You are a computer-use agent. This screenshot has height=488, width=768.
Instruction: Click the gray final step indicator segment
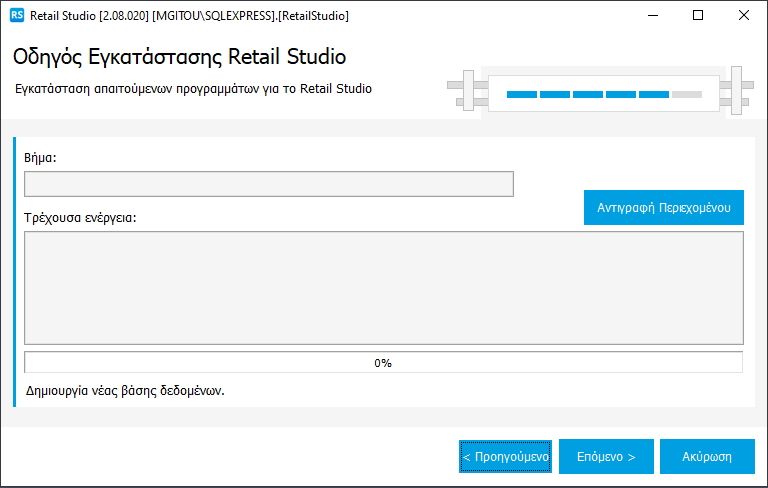point(687,94)
